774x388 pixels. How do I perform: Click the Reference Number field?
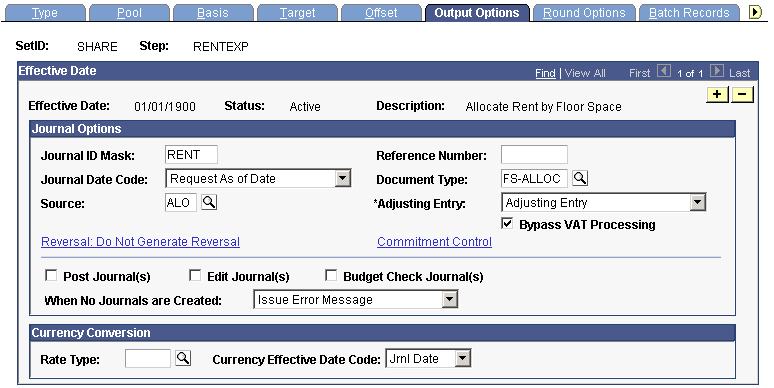(534, 155)
